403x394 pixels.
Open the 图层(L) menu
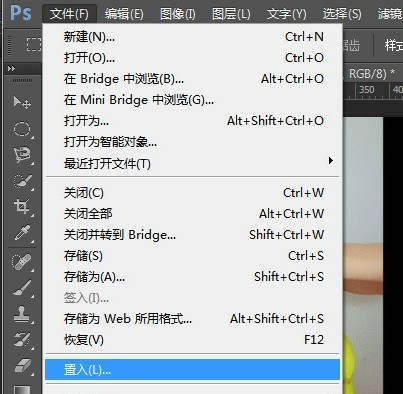231,14
